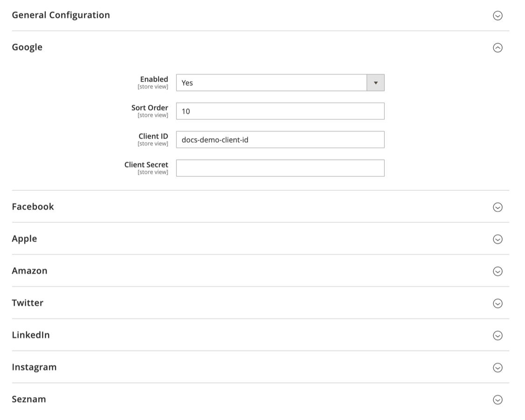
Task: Expand the Instagram chevron icon
Action: [x=498, y=368]
